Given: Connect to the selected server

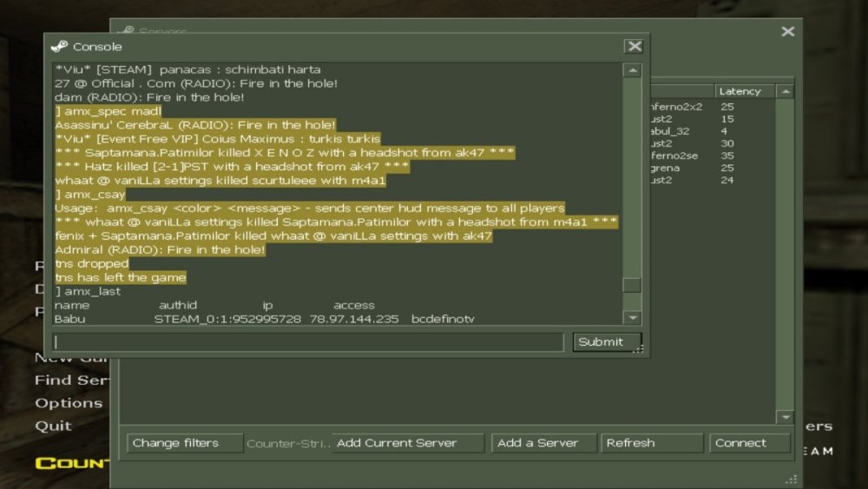Looking at the screenshot, I should [750, 443].
